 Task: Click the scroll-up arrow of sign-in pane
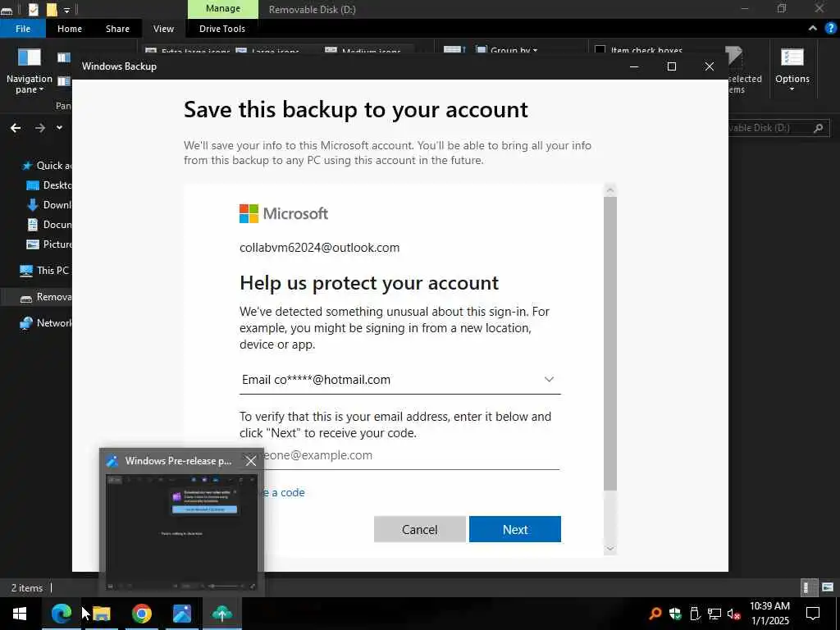(609, 190)
